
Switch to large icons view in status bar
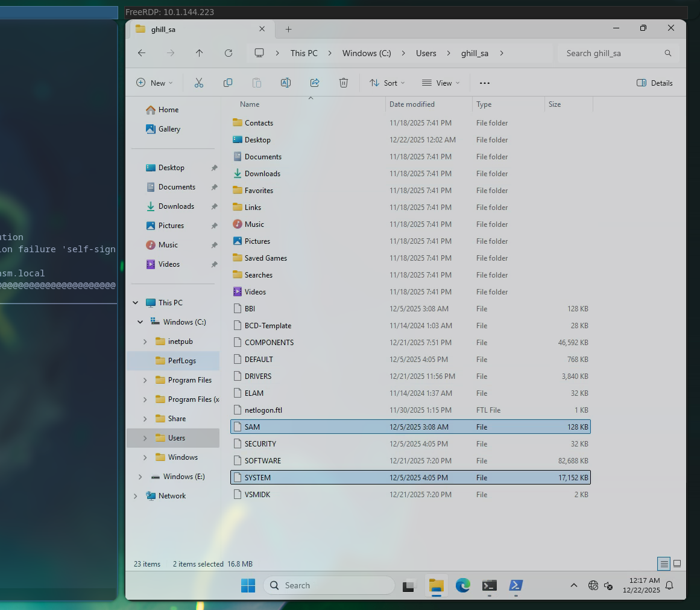pyautogui.click(x=677, y=564)
